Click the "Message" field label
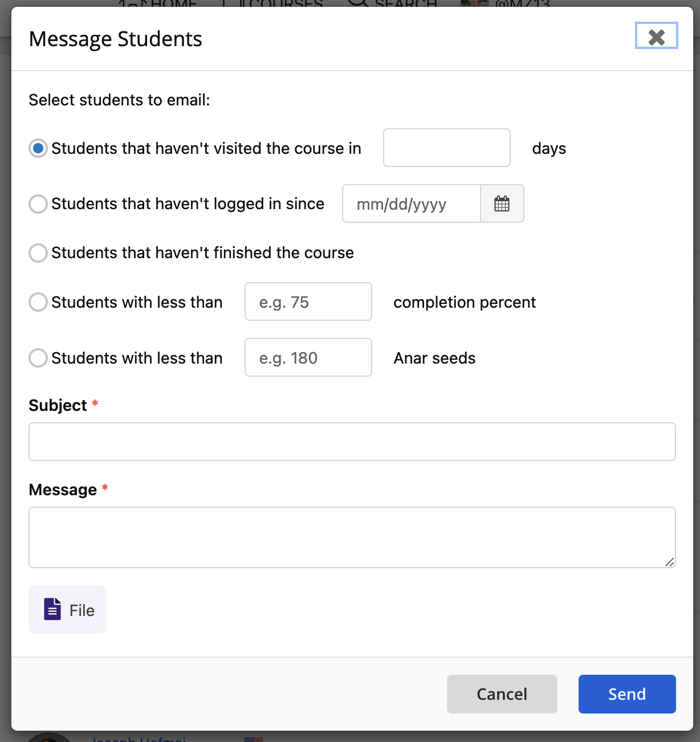Screen dimensions: 700x742 tap(63, 490)
